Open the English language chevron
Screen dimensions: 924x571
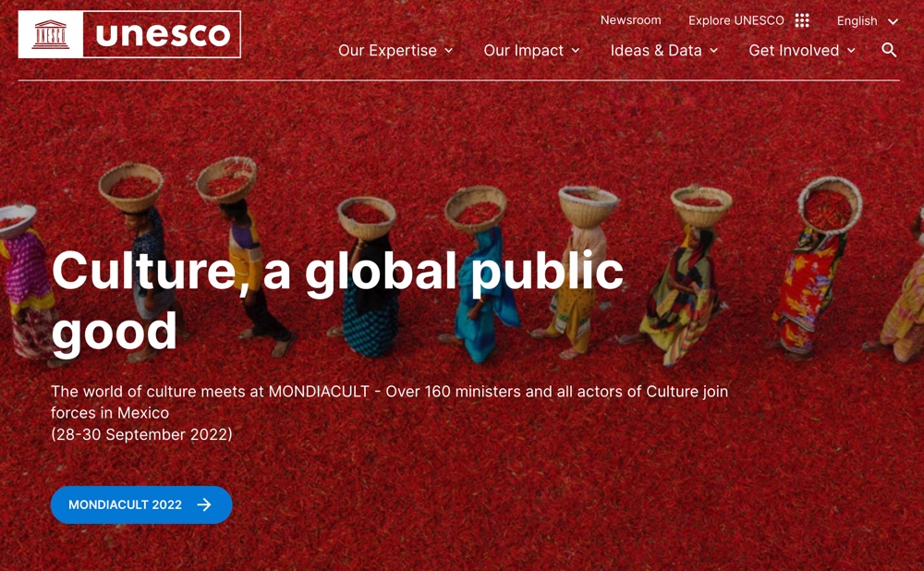point(893,22)
